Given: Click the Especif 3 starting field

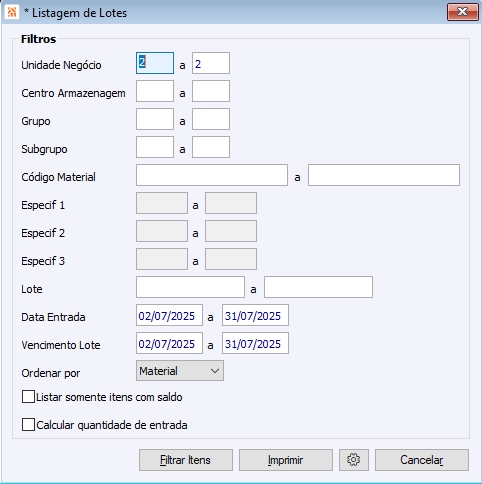Looking at the screenshot, I should pos(162,259).
